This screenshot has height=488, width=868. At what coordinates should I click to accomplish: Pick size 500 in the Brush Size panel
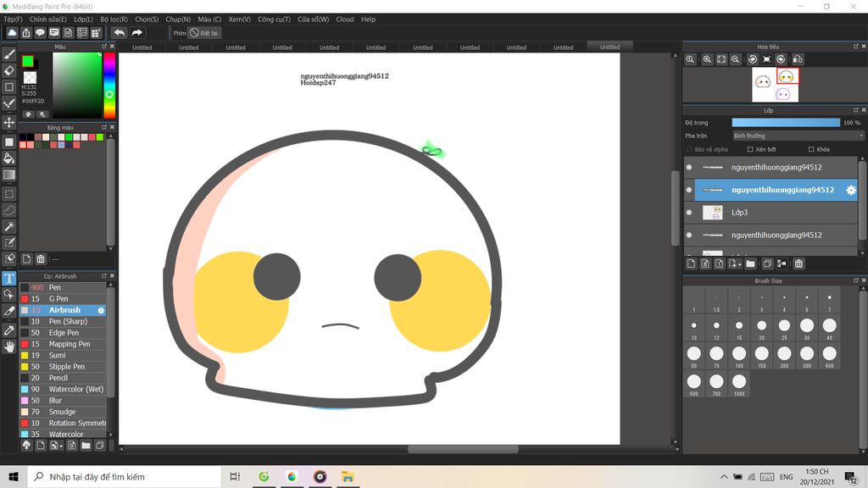pyautogui.click(x=693, y=384)
